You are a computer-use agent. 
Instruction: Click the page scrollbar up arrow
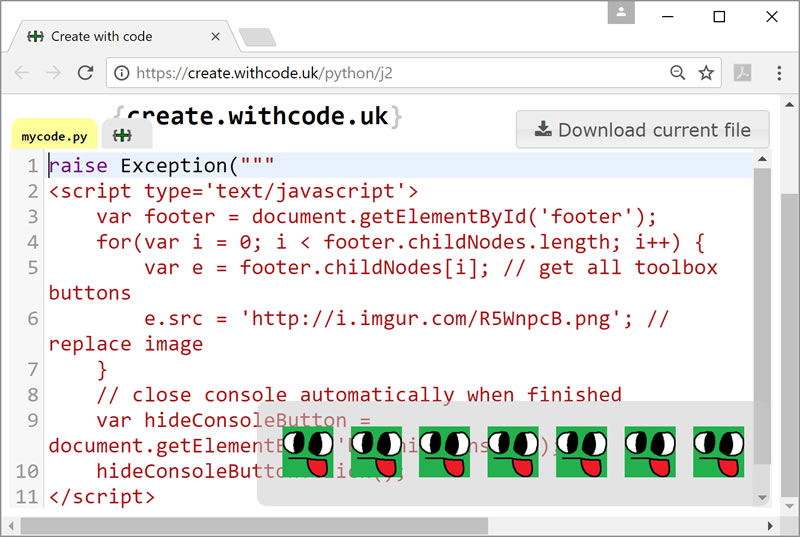789,105
